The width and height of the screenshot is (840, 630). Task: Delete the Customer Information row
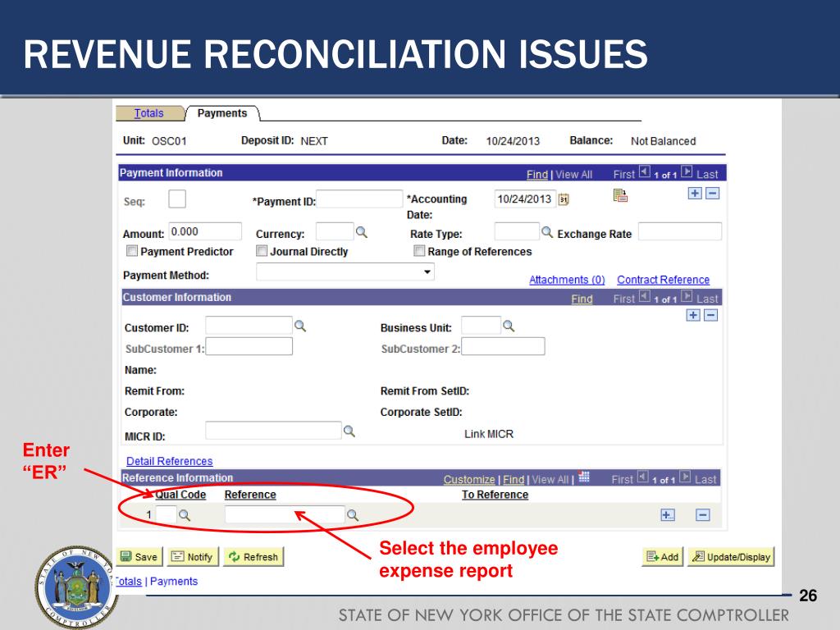pyautogui.click(x=711, y=315)
